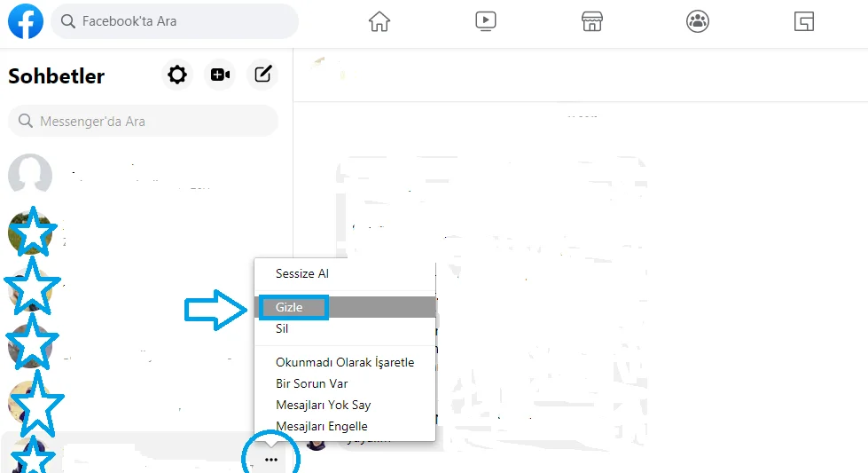Choose Gizle to hide the conversation
The height and width of the screenshot is (473, 868).
point(290,307)
